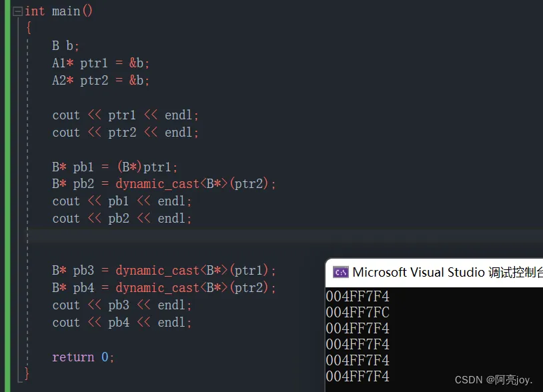Place cursor on 'cout << ptr1 << endl;'

[125, 115]
